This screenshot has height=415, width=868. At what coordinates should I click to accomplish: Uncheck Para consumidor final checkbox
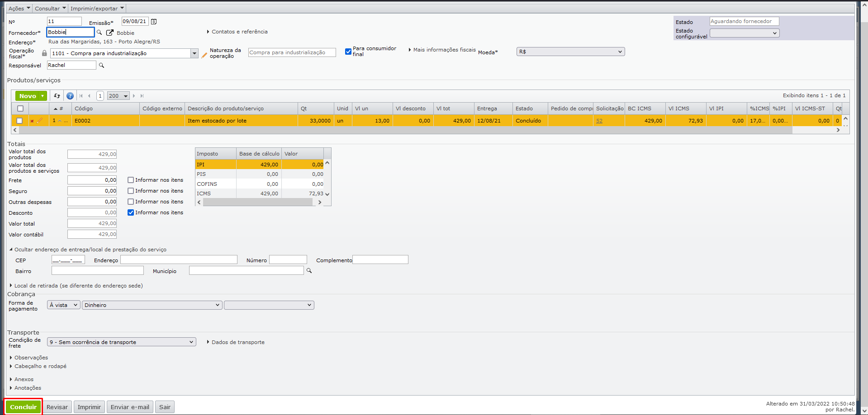click(348, 52)
